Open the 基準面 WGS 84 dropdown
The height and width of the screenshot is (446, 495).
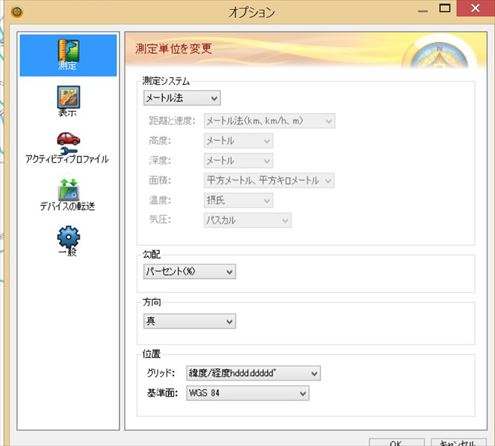(248, 393)
